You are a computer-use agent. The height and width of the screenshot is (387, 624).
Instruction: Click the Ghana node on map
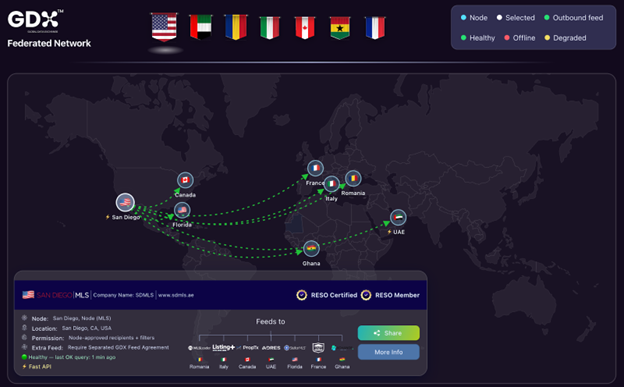[311, 249]
